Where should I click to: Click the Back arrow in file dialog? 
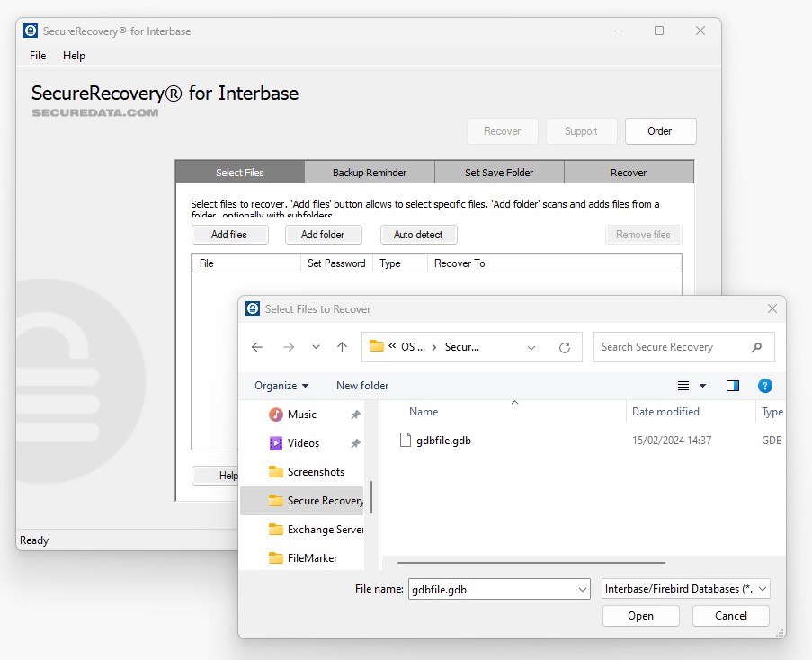click(x=257, y=347)
